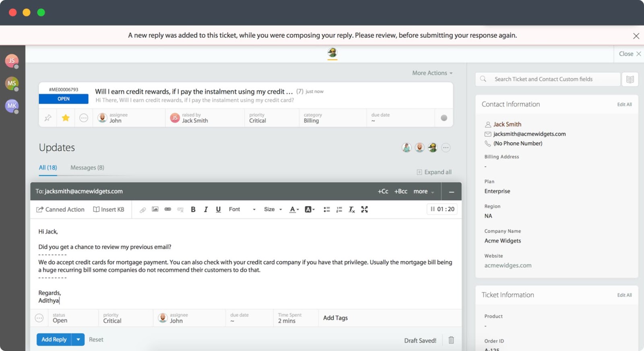The image size is (644, 351).
Task: Toggle the yellow star favorite on ticket
Action: pyautogui.click(x=66, y=118)
